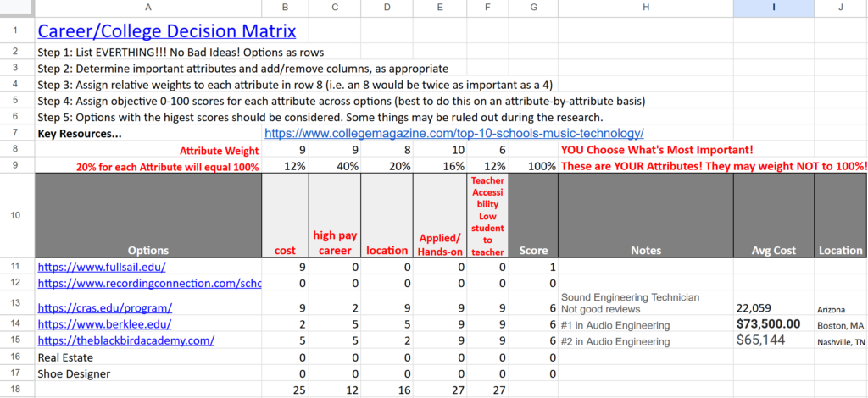The image size is (868, 398).
Task: Select row 10 header
Action: click(16, 216)
